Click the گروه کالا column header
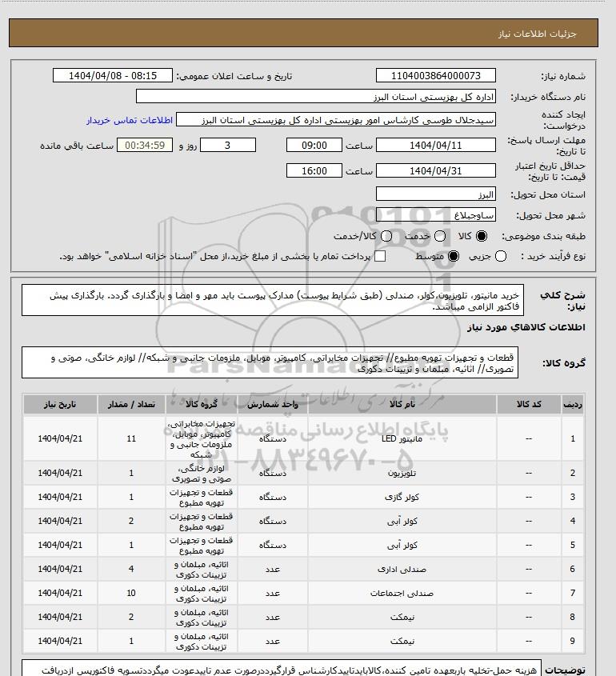Image resolution: width=616 pixels, height=676 pixels. click(202, 404)
